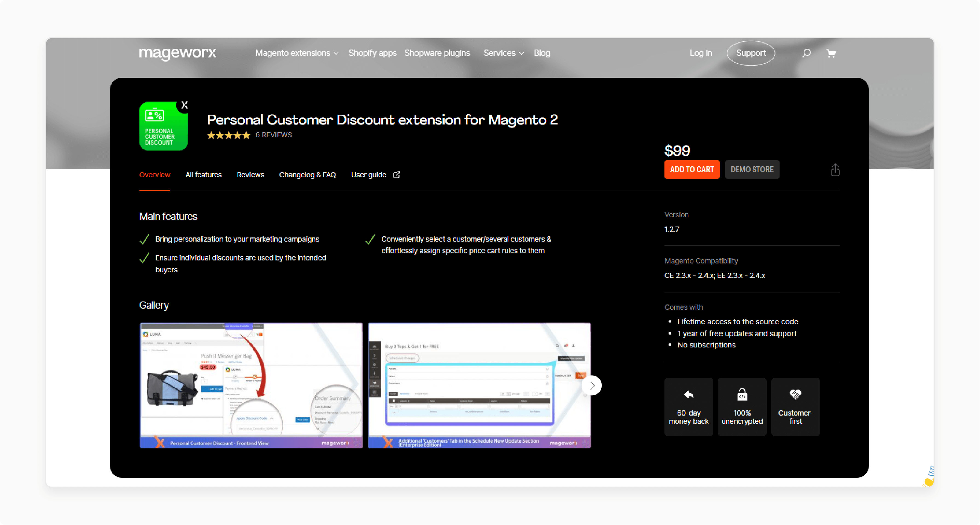The width and height of the screenshot is (980, 525).
Task: Click the Personal Customer Discount product icon
Action: [x=164, y=126]
